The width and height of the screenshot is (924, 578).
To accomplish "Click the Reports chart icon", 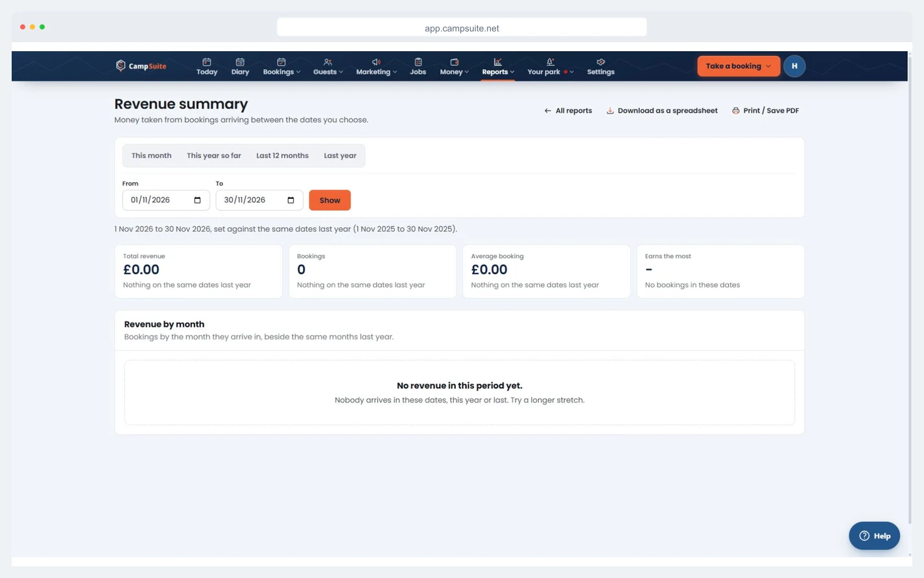I will [497, 62].
